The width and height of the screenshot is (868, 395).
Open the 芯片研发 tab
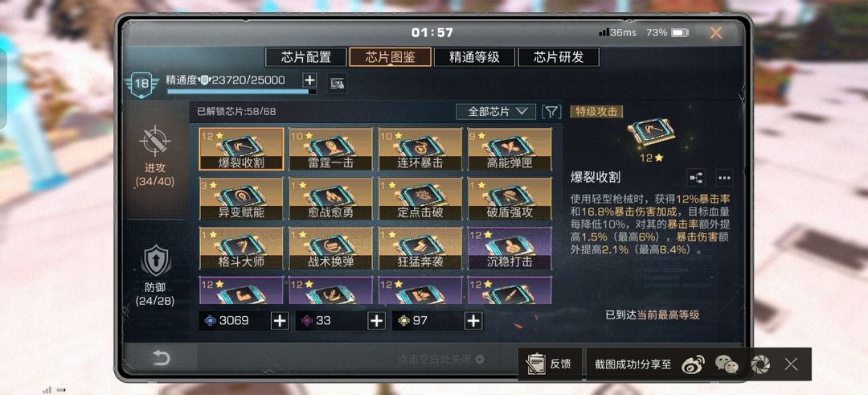(x=559, y=57)
